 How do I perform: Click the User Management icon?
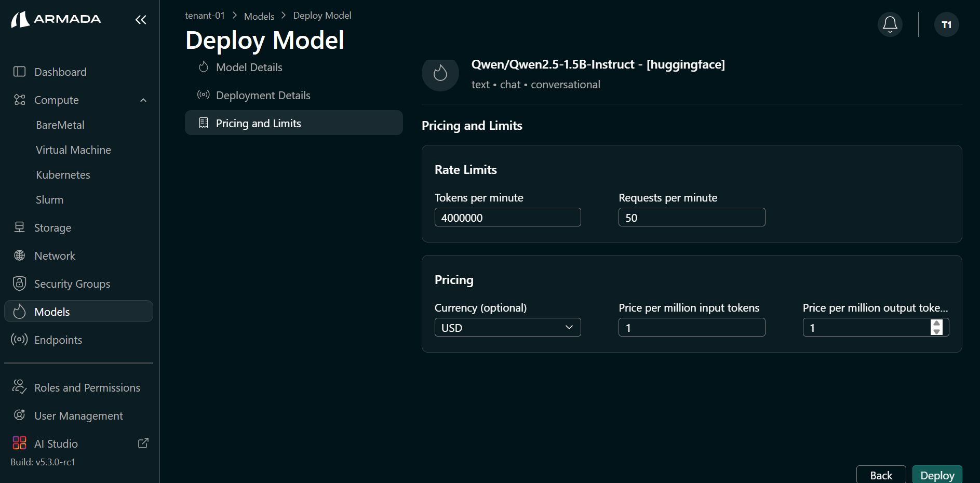(19, 415)
